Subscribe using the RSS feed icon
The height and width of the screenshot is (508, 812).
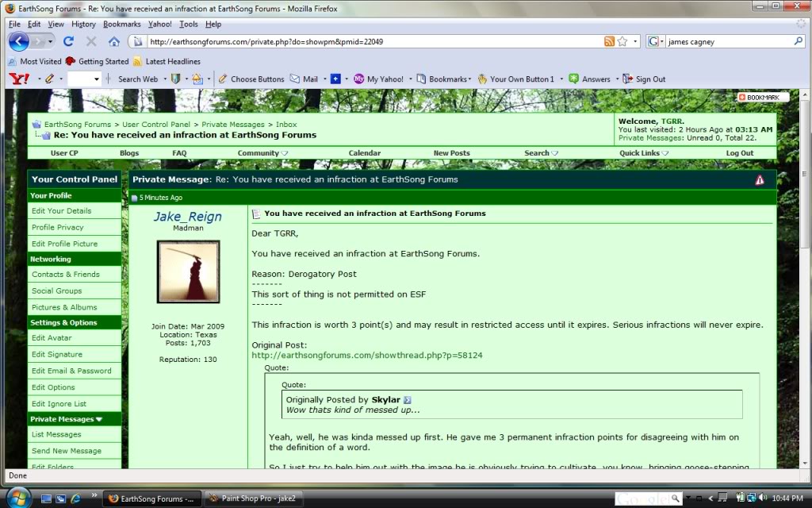tap(610, 41)
